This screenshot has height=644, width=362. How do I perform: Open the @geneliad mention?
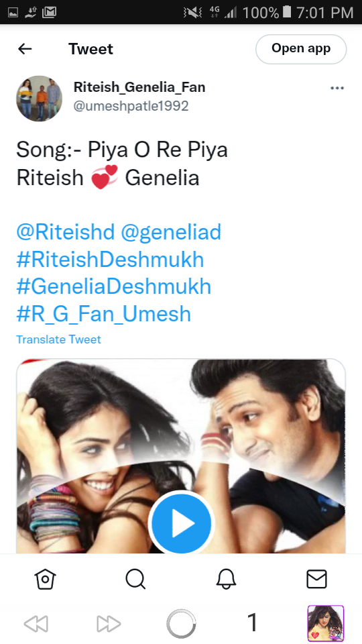coord(171,232)
